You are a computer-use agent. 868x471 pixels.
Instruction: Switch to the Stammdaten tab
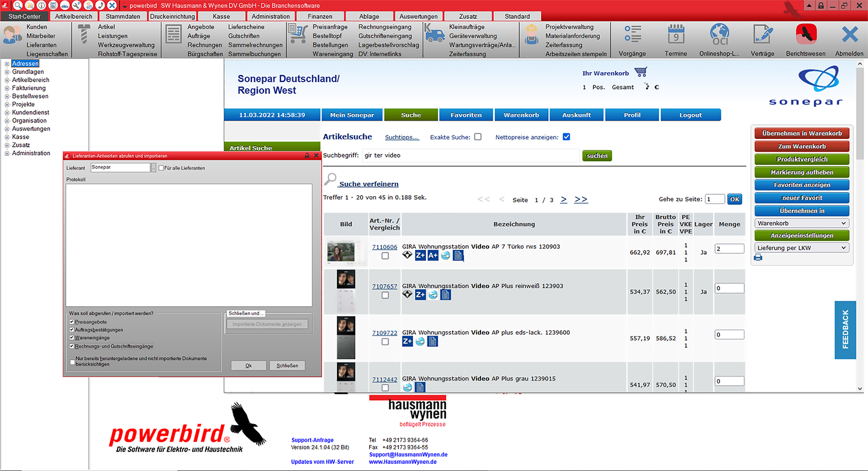tap(123, 16)
